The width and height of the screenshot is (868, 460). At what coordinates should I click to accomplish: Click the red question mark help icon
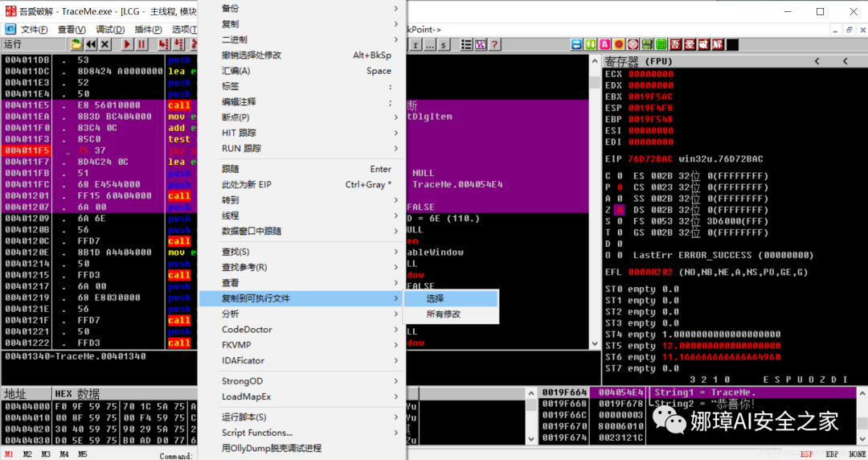[x=494, y=45]
